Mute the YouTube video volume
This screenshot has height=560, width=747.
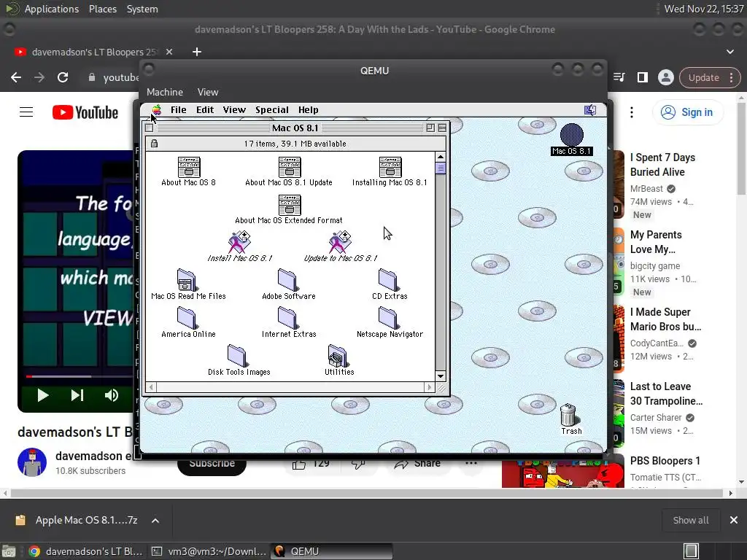[x=112, y=395]
